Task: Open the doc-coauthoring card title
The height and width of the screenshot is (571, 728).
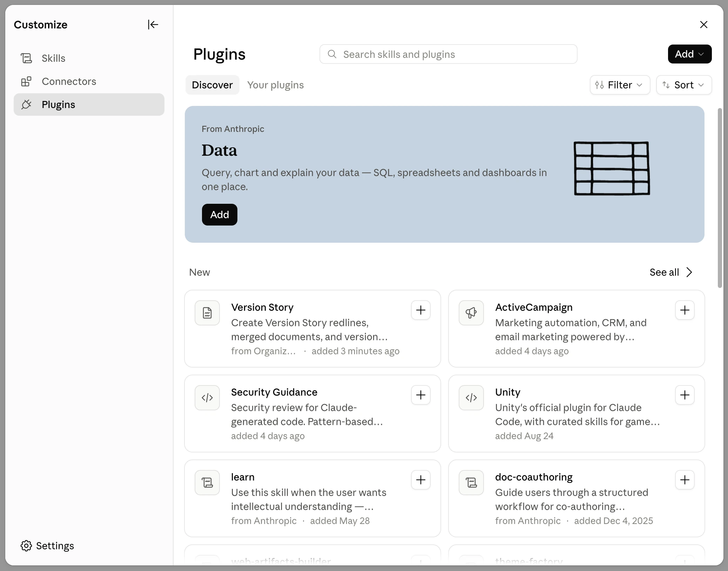Action: pyautogui.click(x=534, y=477)
